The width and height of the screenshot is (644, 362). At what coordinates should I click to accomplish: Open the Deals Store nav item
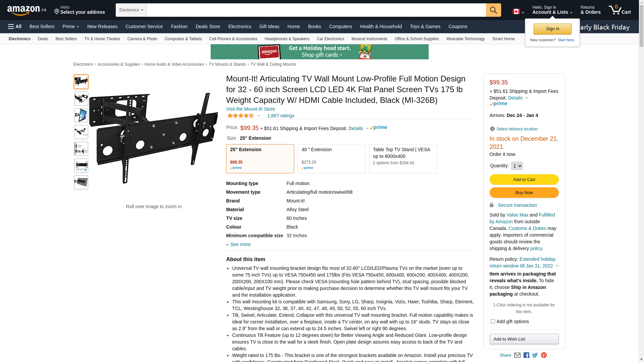point(208,26)
